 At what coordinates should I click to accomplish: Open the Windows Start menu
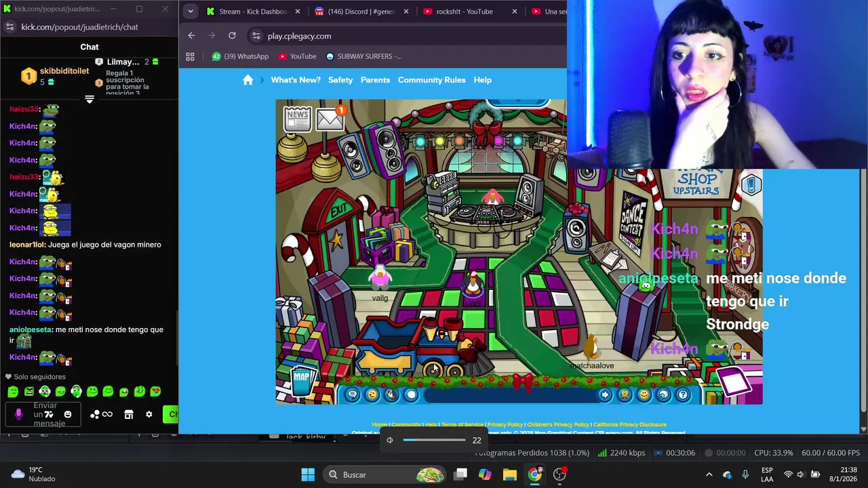click(308, 474)
